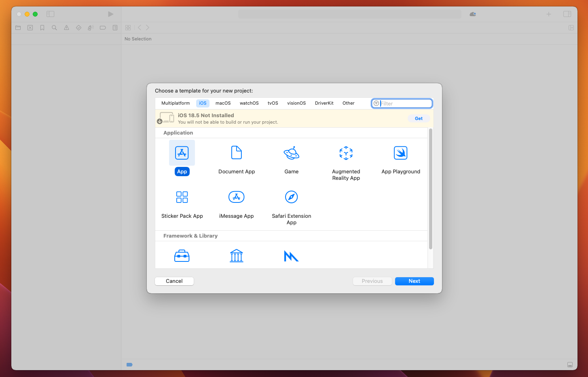The height and width of the screenshot is (377, 588).
Task: Cancel the new project dialog
Action: 174,281
